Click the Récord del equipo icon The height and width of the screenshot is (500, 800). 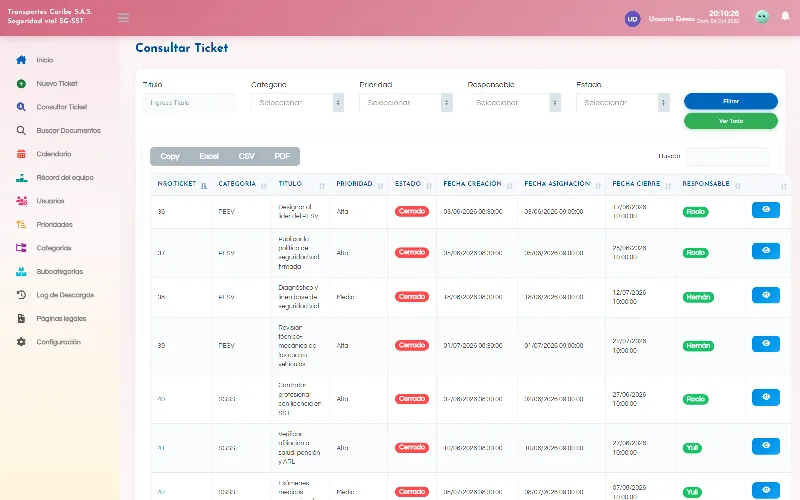pyautogui.click(x=21, y=178)
